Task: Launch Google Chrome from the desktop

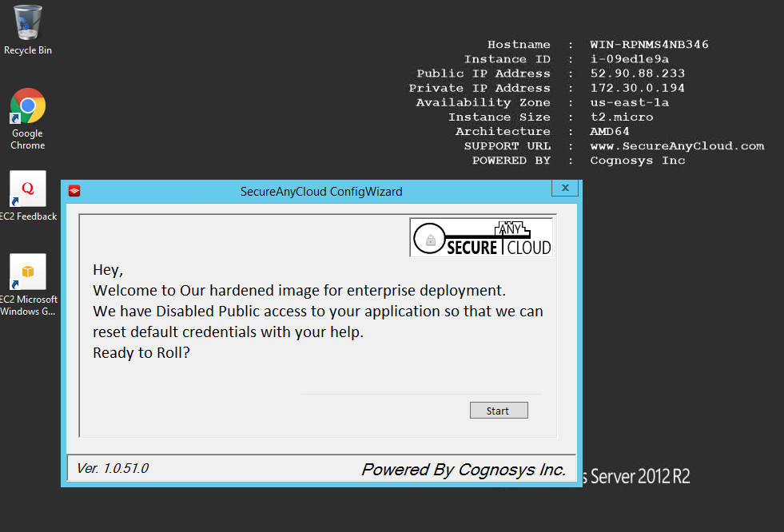Action: point(26,105)
